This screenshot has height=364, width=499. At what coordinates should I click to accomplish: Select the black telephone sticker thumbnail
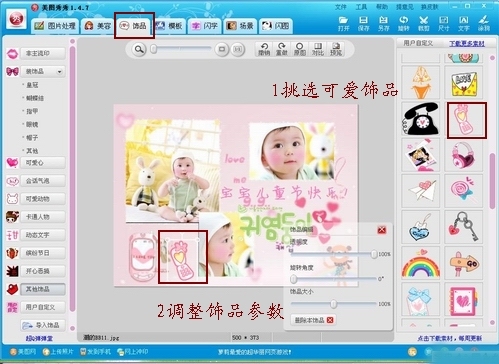(421, 119)
